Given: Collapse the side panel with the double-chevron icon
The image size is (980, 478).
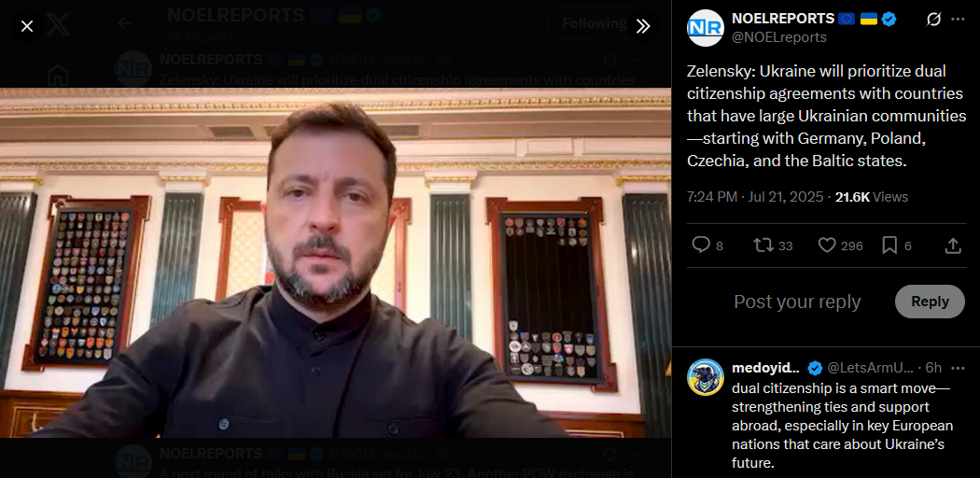Looking at the screenshot, I should click(643, 25).
